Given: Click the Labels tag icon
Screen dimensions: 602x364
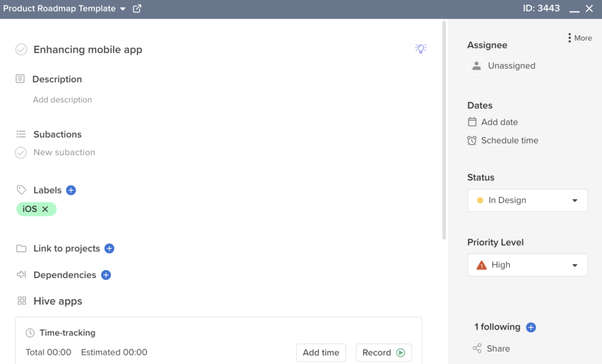Looking at the screenshot, I should (22, 190).
